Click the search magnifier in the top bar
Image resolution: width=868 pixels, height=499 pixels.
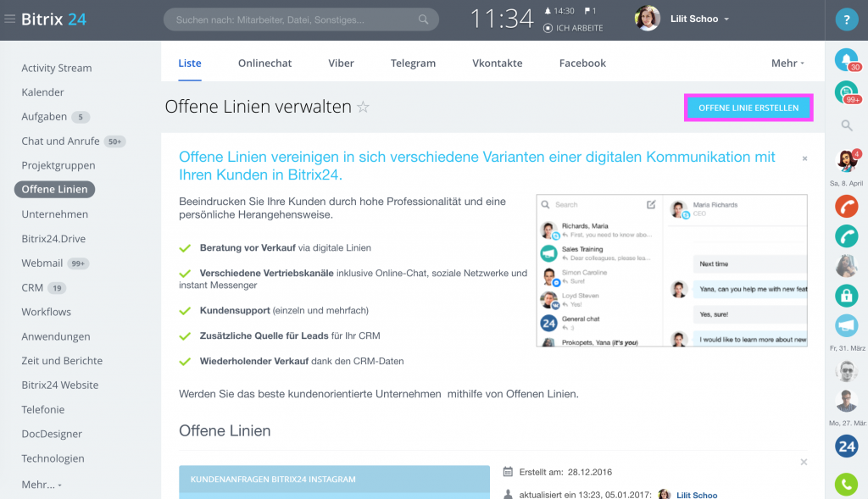tap(424, 20)
